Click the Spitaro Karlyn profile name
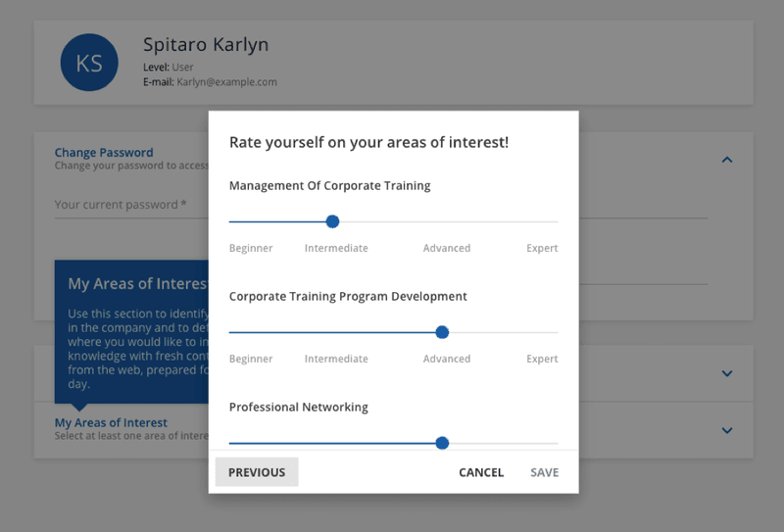The height and width of the screenshot is (532, 784). tap(206, 44)
